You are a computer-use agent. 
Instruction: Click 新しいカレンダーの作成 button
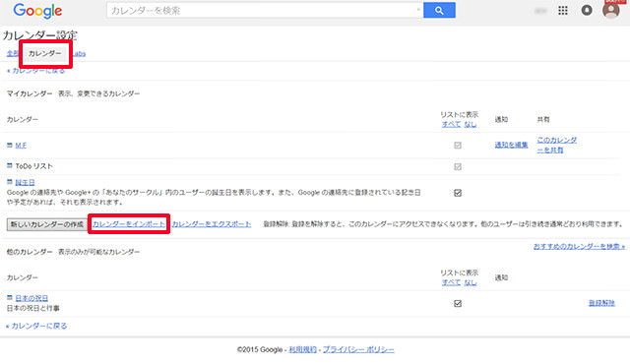pos(46,224)
